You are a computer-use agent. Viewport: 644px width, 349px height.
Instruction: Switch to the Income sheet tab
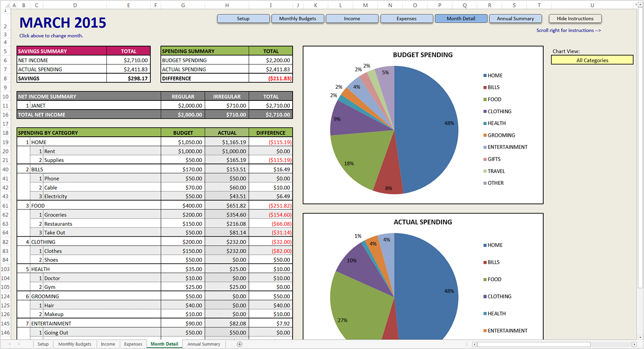108,344
